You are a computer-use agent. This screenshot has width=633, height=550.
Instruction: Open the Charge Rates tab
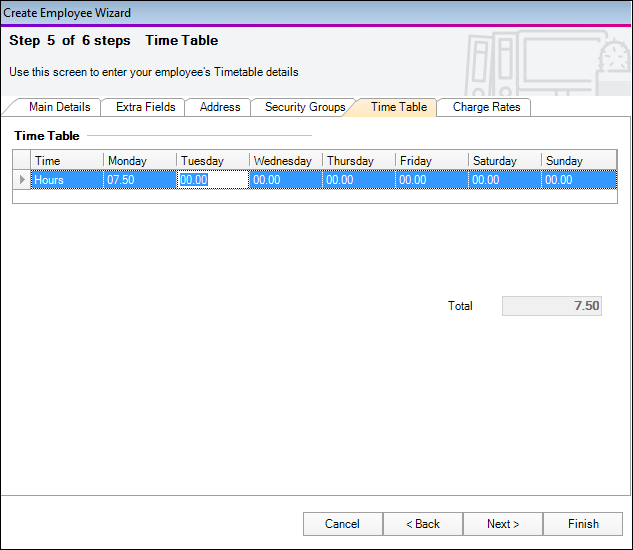486,107
